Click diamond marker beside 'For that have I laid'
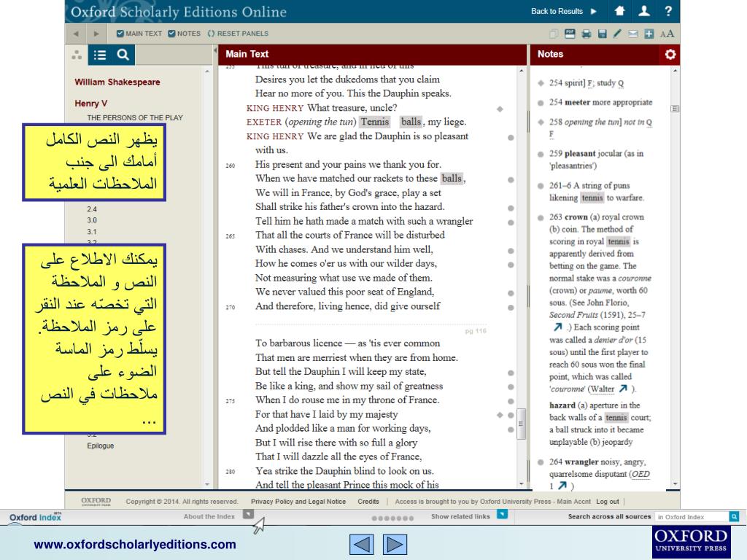The height and width of the screenshot is (560, 747). click(x=500, y=415)
